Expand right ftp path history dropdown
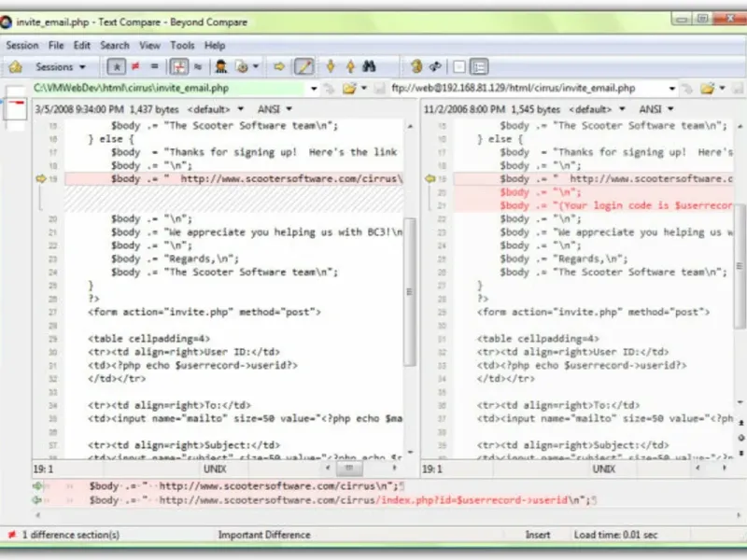 671,89
